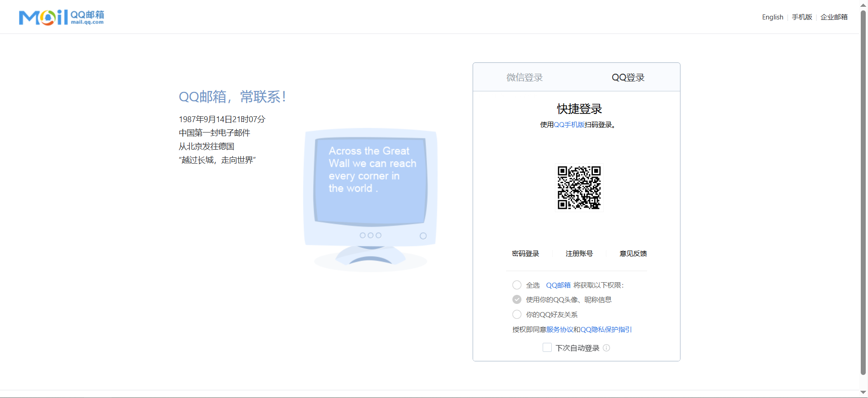Go to 企业邮箱 enterprise mail
The height and width of the screenshot is (398, 868).
point(834,17)
